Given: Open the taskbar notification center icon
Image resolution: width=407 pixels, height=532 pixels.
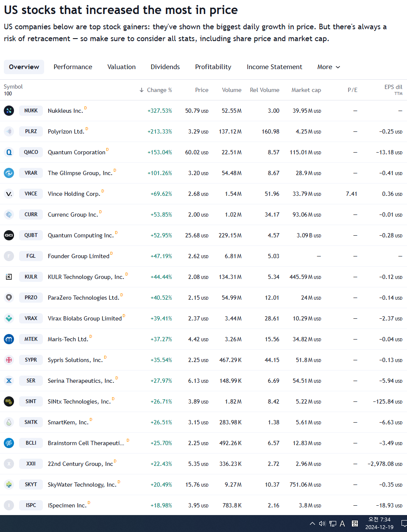Looking at the screenshot, I should click(x=404, y=524).
